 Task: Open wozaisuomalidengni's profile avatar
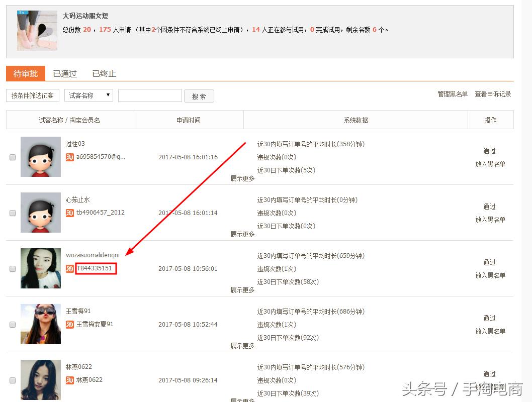pos(40,268)
